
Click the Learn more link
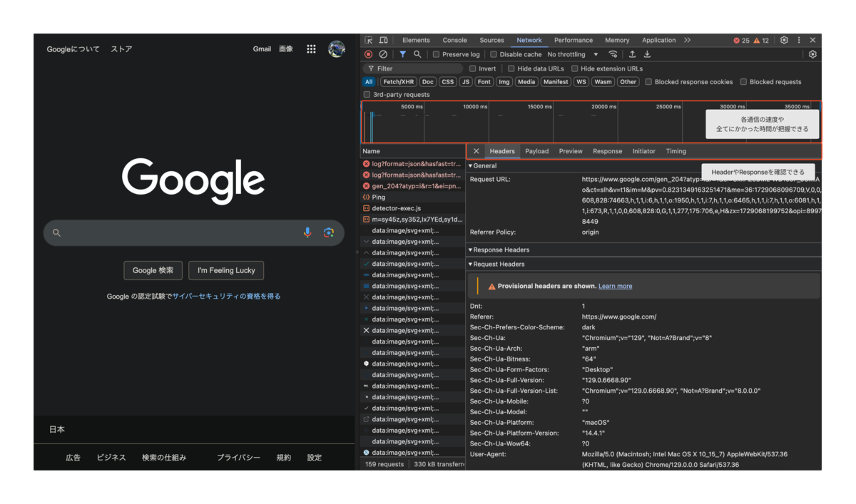tap(615, 286)
